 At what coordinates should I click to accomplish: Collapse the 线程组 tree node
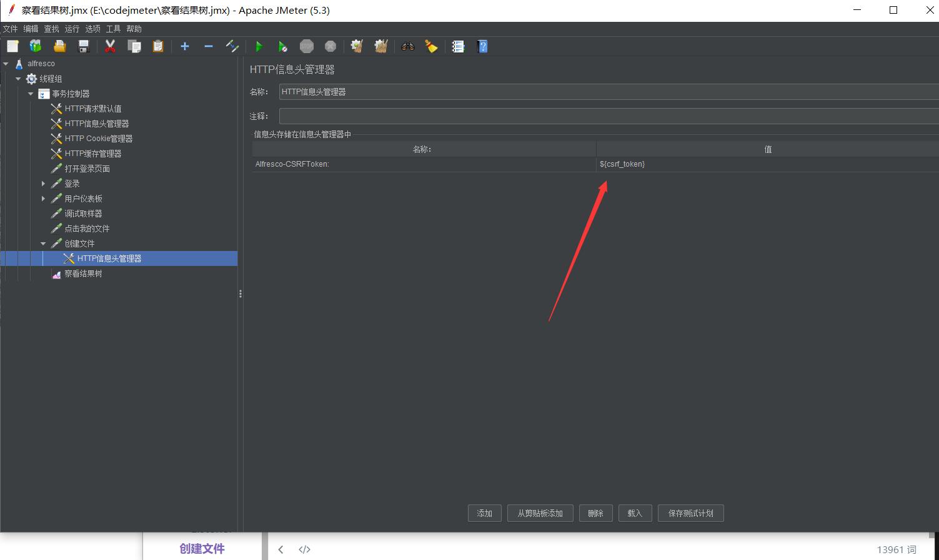[18, 79]
